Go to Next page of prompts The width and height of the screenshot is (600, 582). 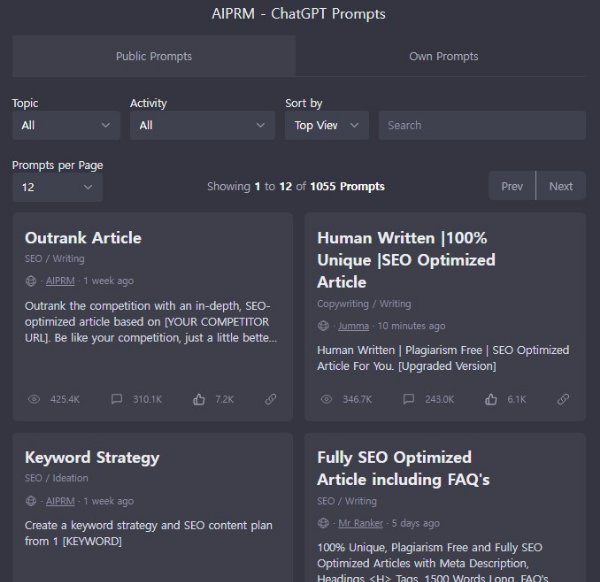pos(561,186)
